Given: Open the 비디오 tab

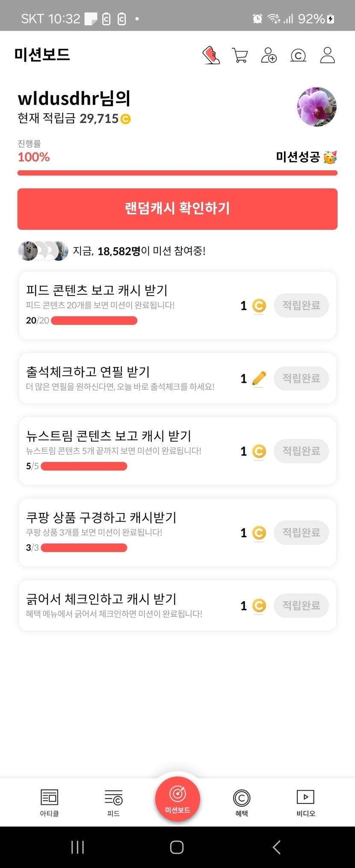Looking at the screenshot, I should 305,802.
